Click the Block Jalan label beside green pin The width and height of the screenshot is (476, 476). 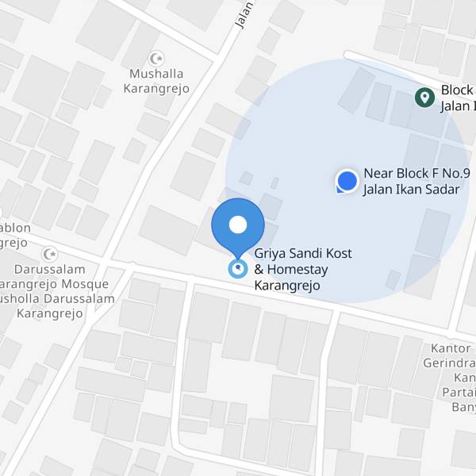coord(458,98)
